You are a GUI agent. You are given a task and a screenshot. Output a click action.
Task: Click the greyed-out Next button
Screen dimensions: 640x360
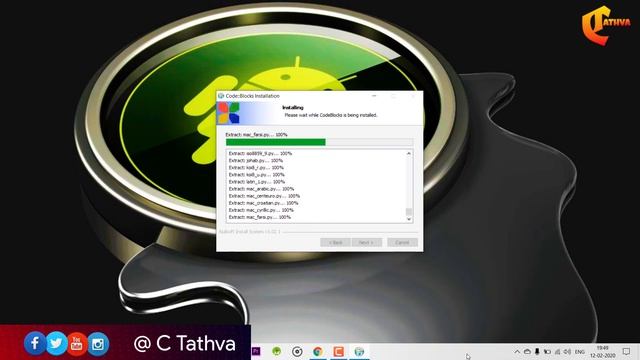point(367,242)
